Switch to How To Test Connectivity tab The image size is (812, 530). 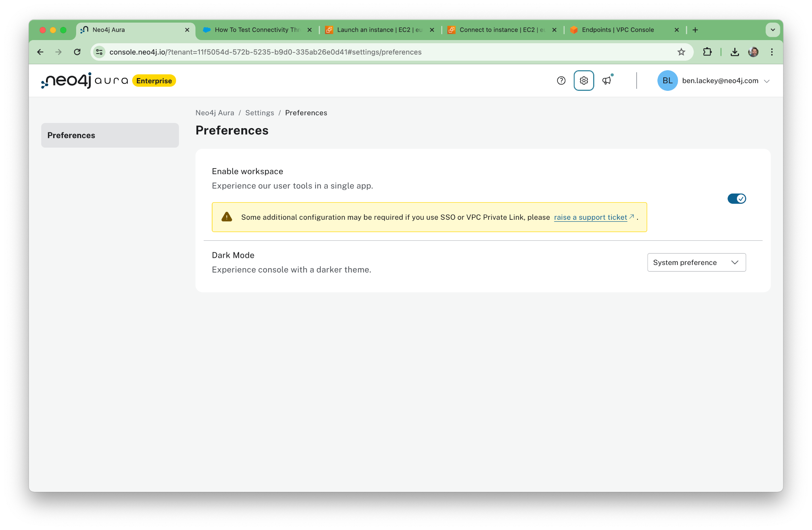(x=257, y=30)
